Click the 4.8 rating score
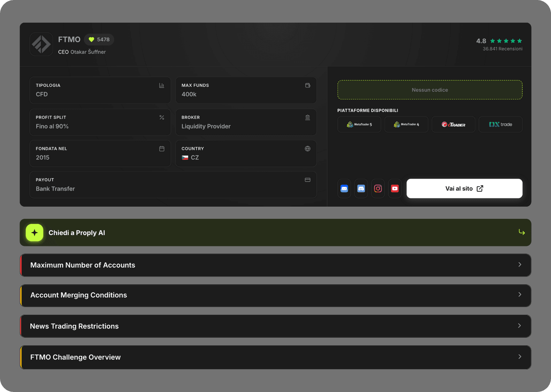Image resolution: width=551 pixels, height=392 pixels. [481, 41]
